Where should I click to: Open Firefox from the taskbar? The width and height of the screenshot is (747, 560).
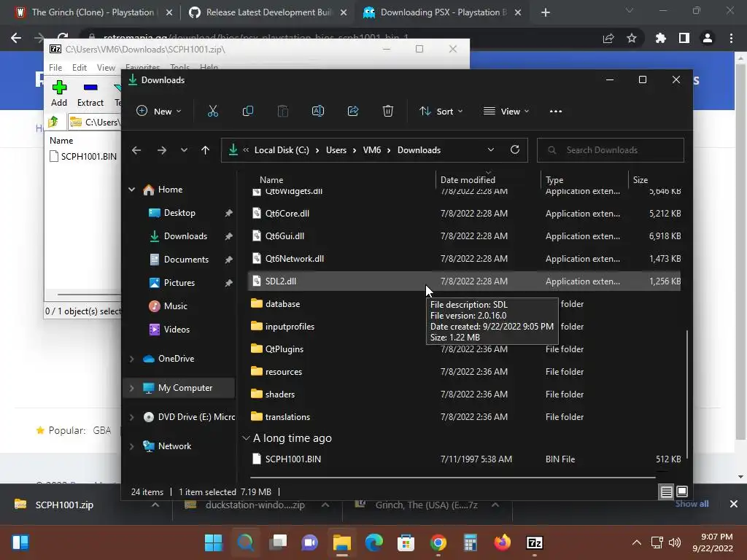pos(502,542)
